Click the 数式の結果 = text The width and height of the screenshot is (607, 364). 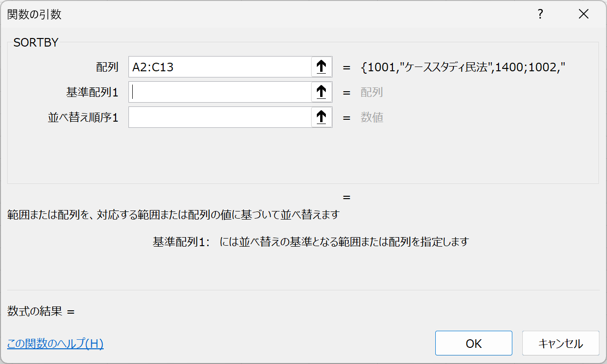click(x=41, y=312)
